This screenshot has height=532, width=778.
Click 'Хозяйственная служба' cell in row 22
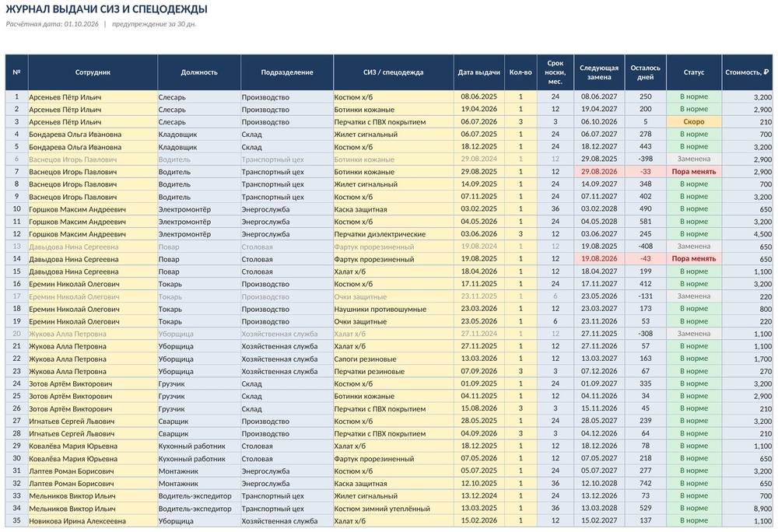tap(287, 359)
